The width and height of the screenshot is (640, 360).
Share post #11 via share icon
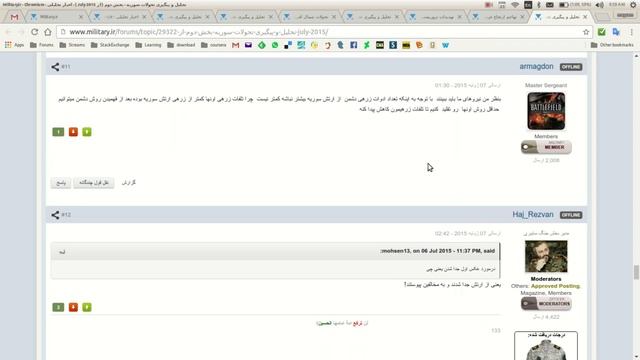(55, 67)
